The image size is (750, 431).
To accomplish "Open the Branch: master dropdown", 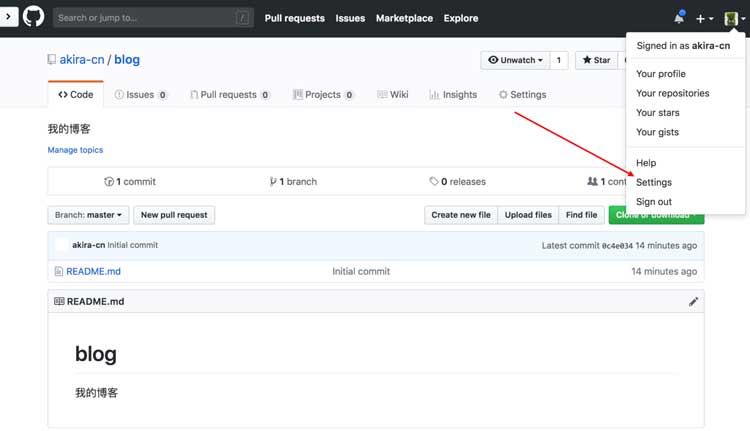I will (x=88, y=215).
